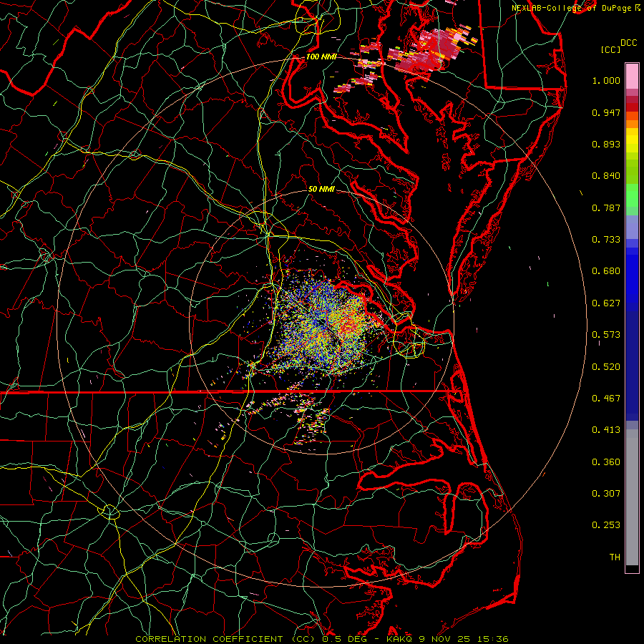
Task: Click the bright green band of the color bar
Action: 632,195
